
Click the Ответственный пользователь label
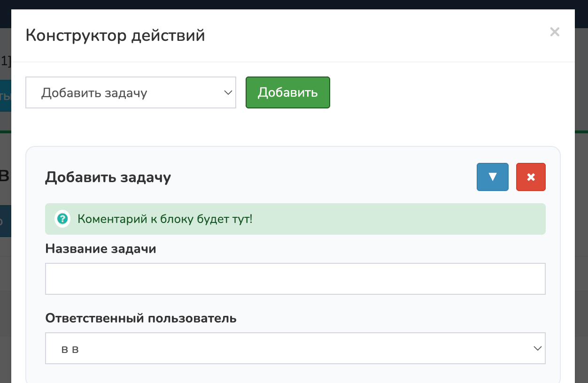tap(140, 318)
